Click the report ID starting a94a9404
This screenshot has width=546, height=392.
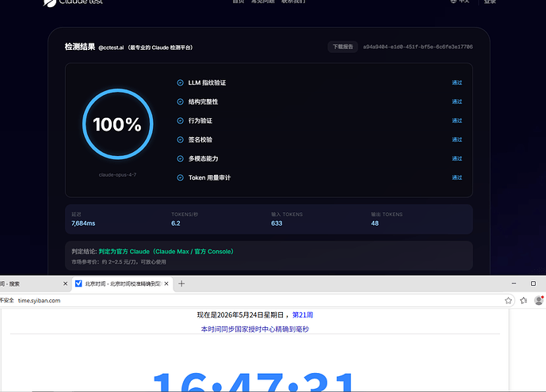point(418,47)
